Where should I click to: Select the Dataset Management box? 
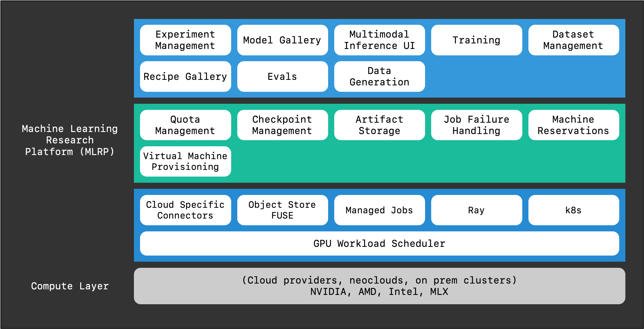(x=573, y=40)
